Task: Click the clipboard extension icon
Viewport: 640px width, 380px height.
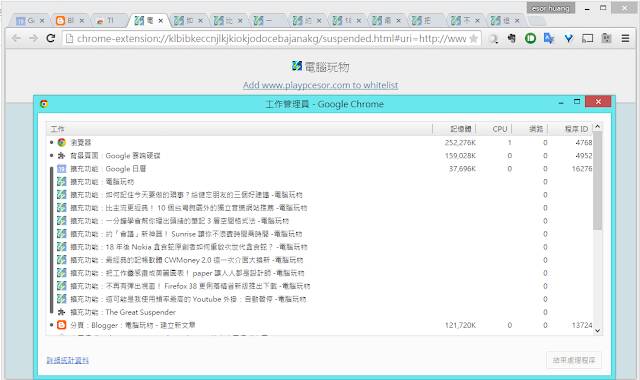Action: click(x=607, y=38)
